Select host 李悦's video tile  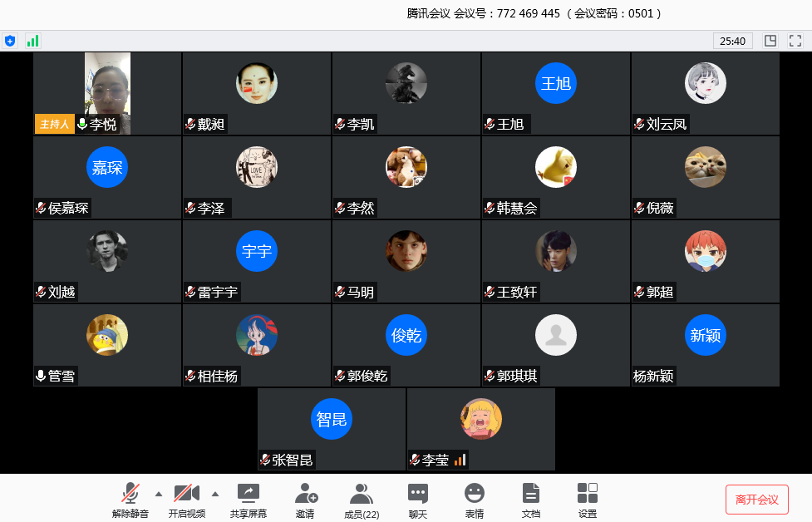pyautogui.click(x=108, y=93)
